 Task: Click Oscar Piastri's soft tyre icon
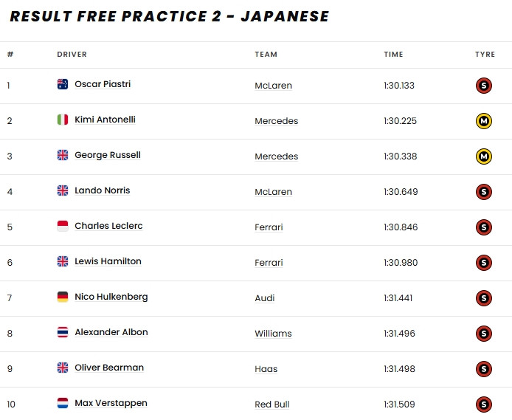point(484,85)
